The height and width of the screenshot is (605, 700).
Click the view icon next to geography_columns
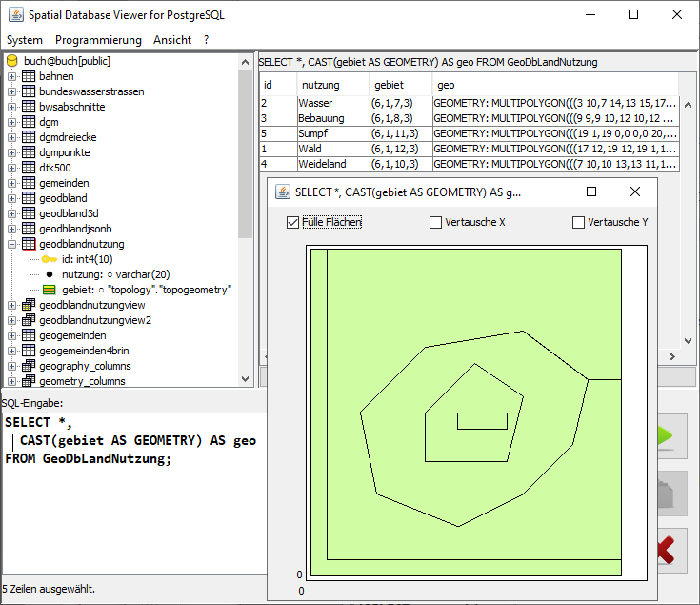coord(29,366)
